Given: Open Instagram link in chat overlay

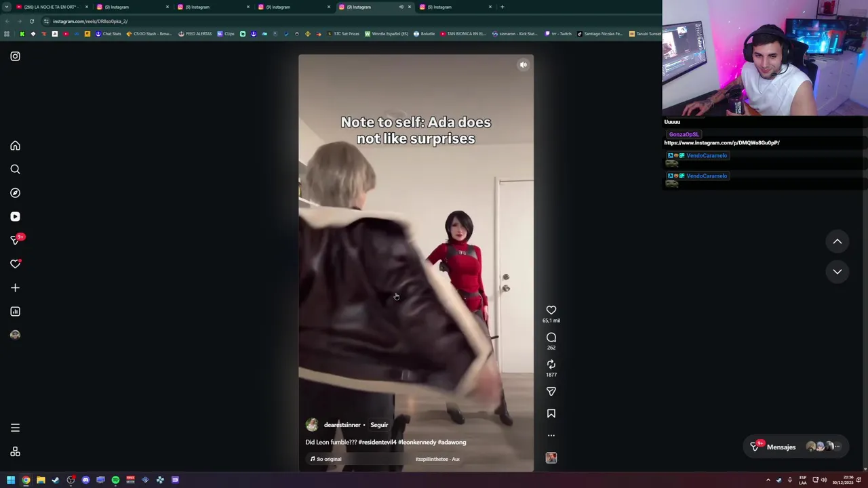Looking at the screenshot, I should tap(722, 143).
